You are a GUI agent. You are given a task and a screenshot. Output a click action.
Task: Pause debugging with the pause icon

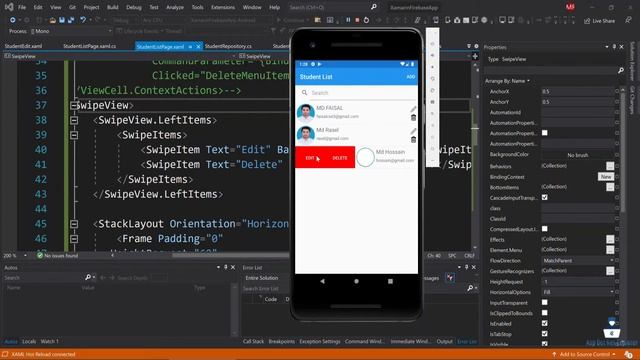(x=348, y=20)
